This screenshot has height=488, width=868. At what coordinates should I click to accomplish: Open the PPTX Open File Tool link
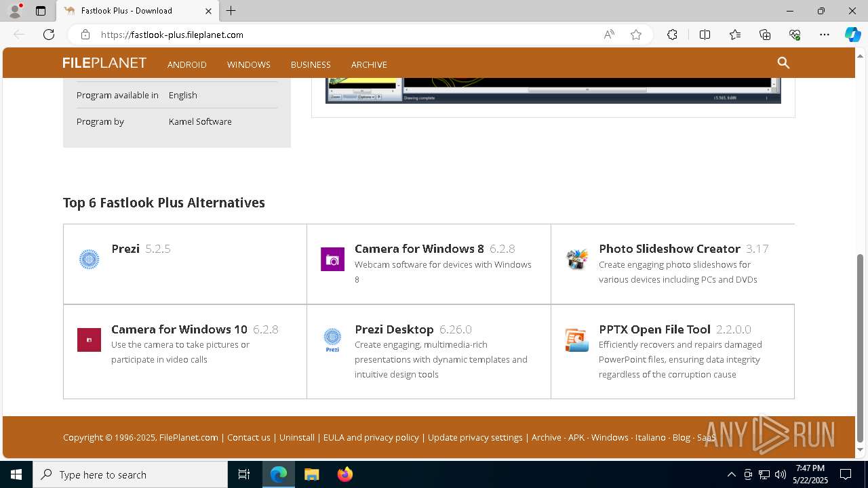pyautogui.click(x=654, y=329)
